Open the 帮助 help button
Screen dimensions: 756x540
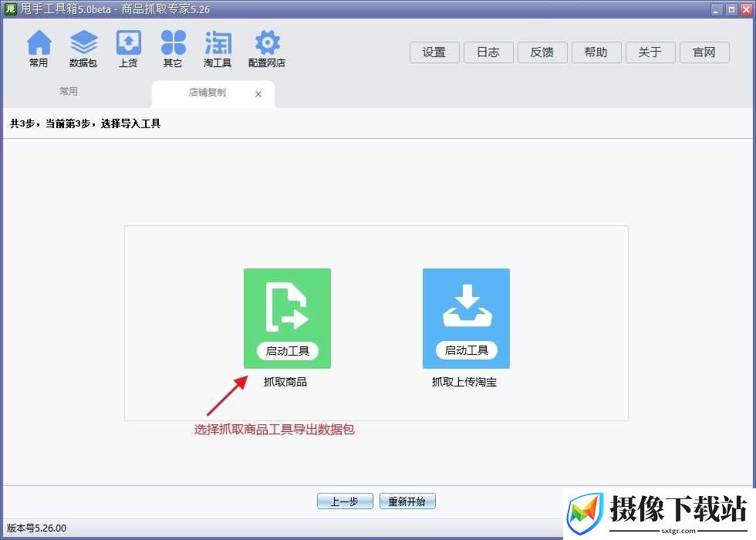tap(596, 52)
